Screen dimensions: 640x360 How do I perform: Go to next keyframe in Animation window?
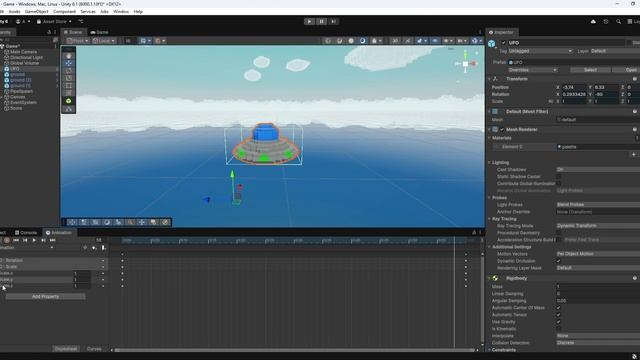(43, 240)
